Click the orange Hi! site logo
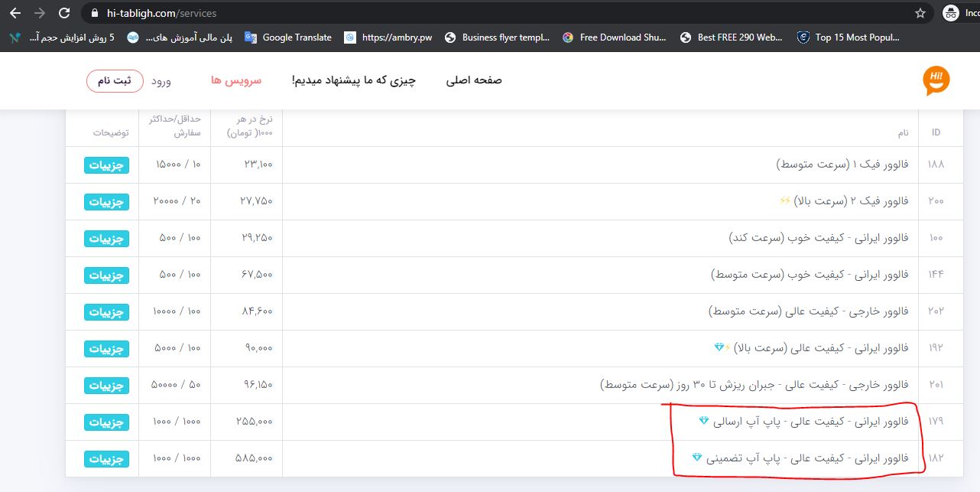The width and height of the screenshot is (980, 492). (x=936, y=80)
